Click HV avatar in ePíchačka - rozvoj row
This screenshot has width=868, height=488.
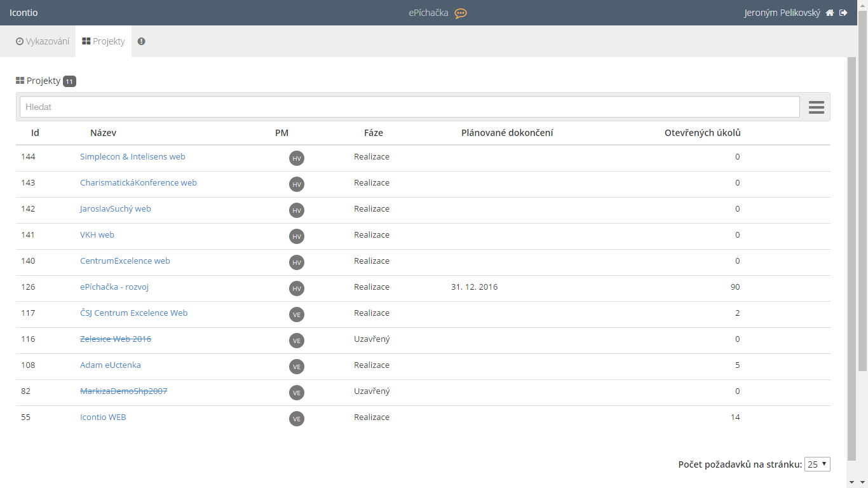coord(296,288)
